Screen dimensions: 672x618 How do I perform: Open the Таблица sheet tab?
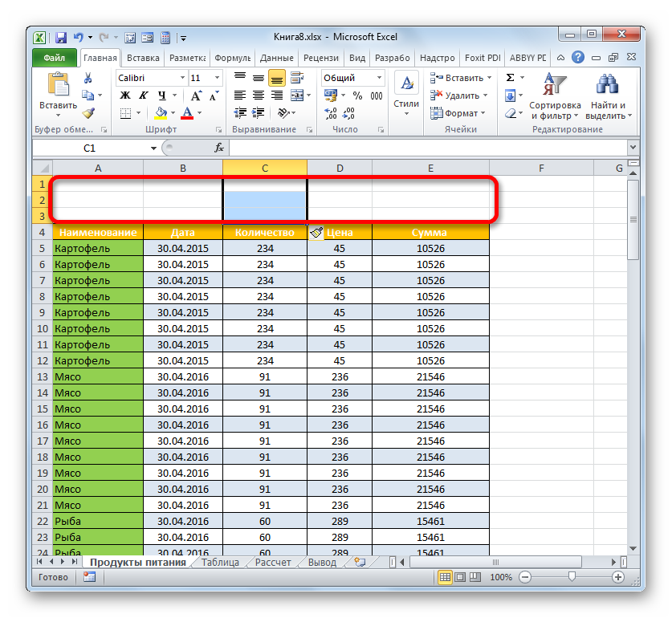click(220, 563)
